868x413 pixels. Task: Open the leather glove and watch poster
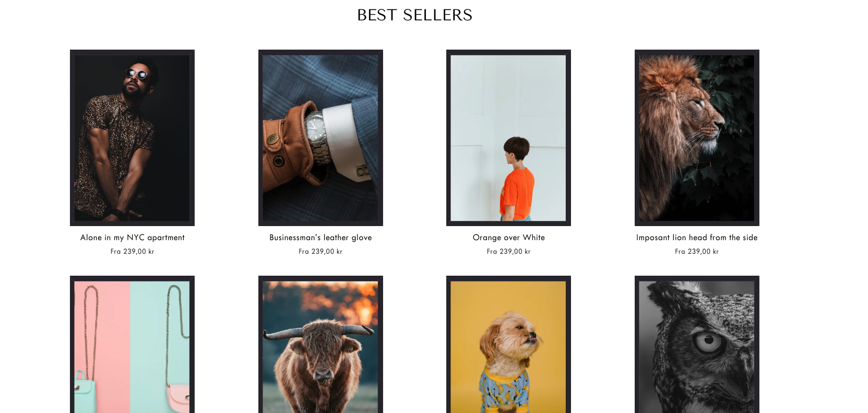[320, 138]
